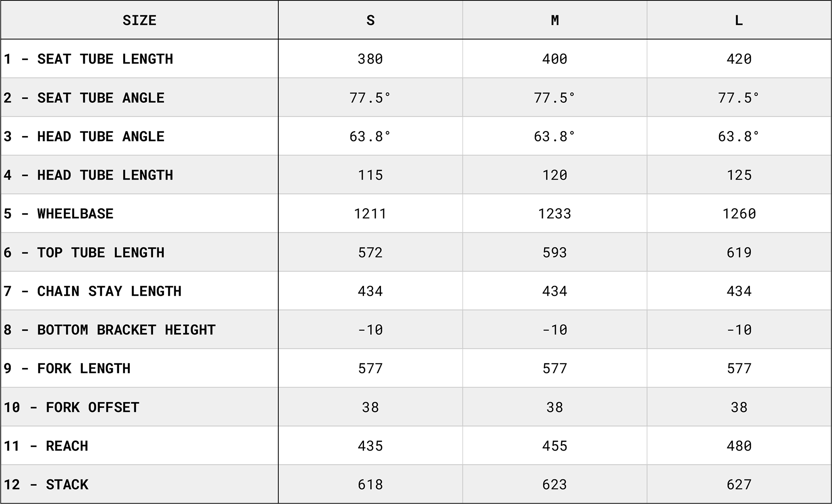This screenshot has width=832, height=504.
Task: Select the top tube value 593 for M
Action: pos(555,252)
